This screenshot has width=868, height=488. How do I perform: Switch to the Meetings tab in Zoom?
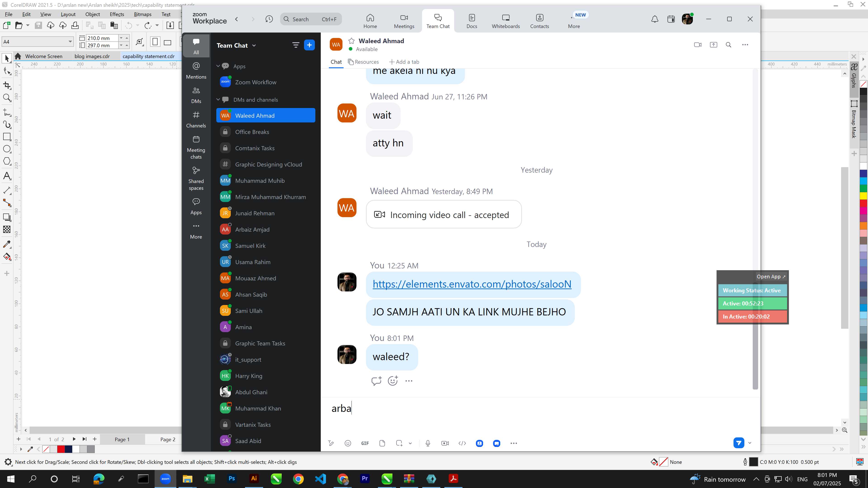pos(404,21)
